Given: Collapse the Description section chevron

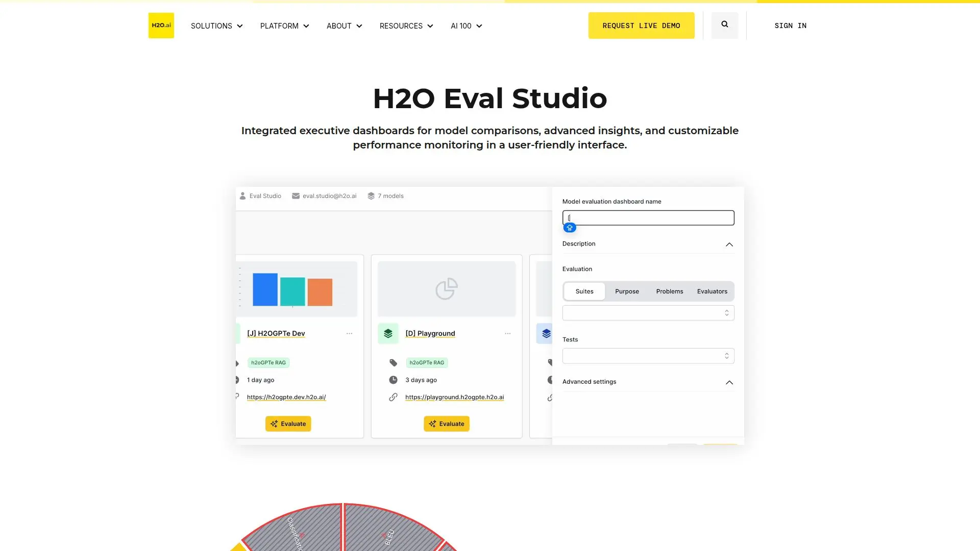Looking at the screenshot, I should [x=729, y=244].
